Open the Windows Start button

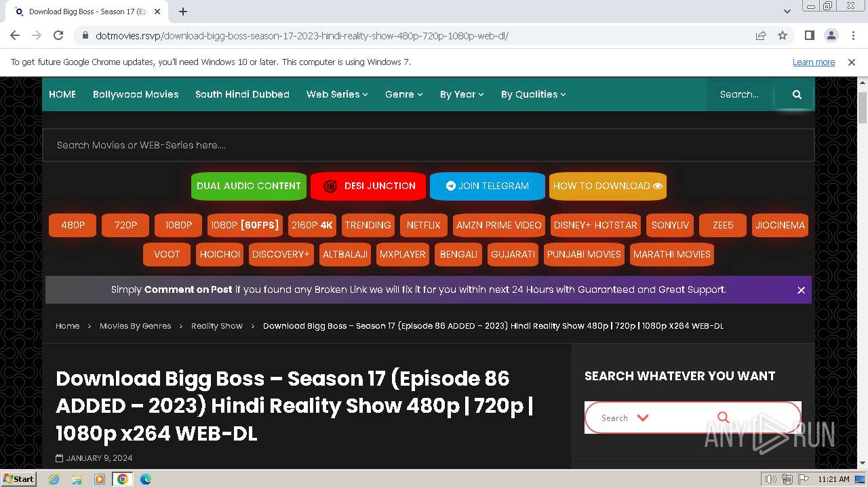[19, 479]
